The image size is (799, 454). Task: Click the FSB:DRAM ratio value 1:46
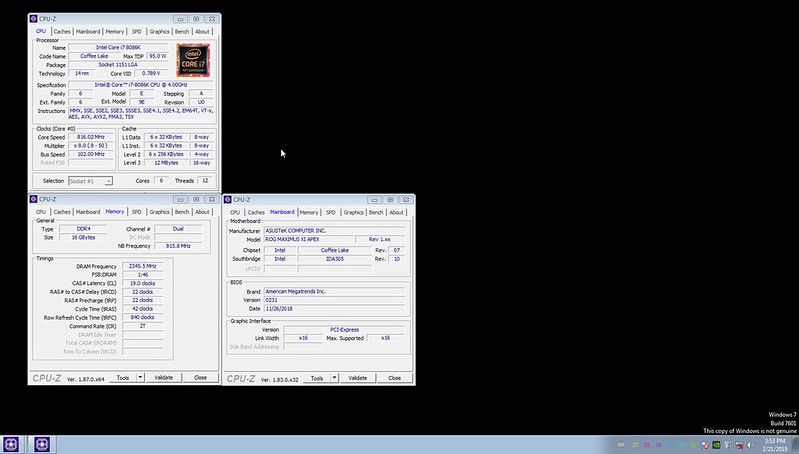(x=143, y=275)
